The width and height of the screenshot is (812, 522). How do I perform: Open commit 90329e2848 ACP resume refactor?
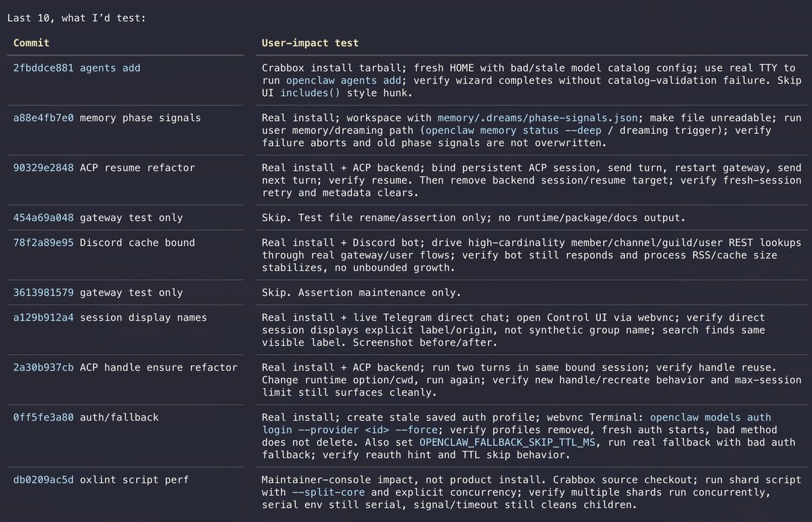point(104,168)
